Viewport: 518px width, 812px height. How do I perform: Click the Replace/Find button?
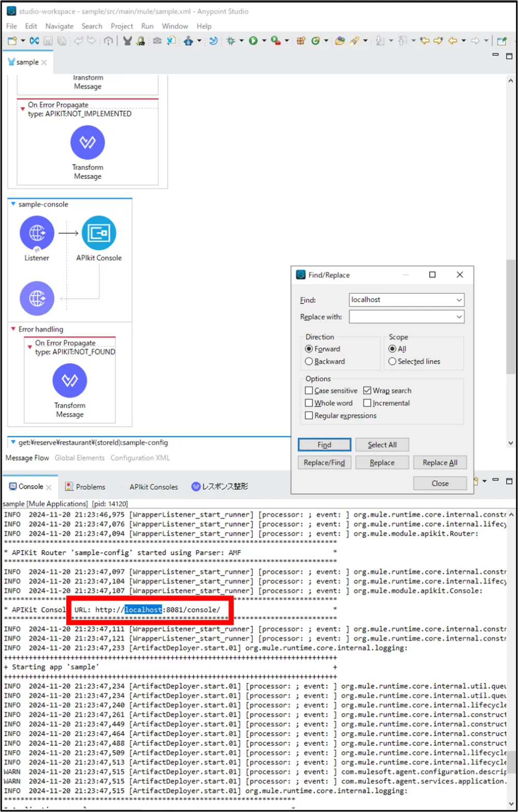324,463
